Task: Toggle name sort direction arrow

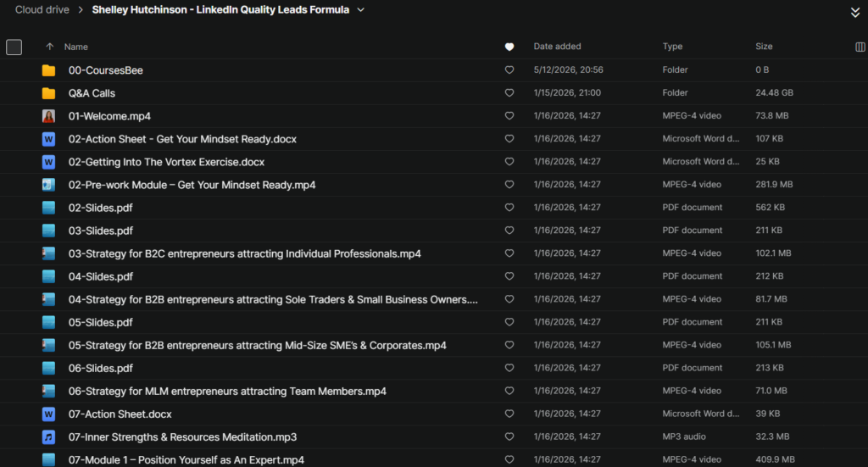Action: click(x=50, y=47)
